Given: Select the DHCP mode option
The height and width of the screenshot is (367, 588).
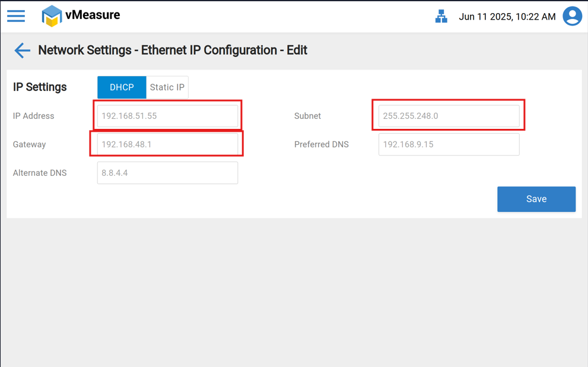Looking at the screenshot, I should [122, 87].
